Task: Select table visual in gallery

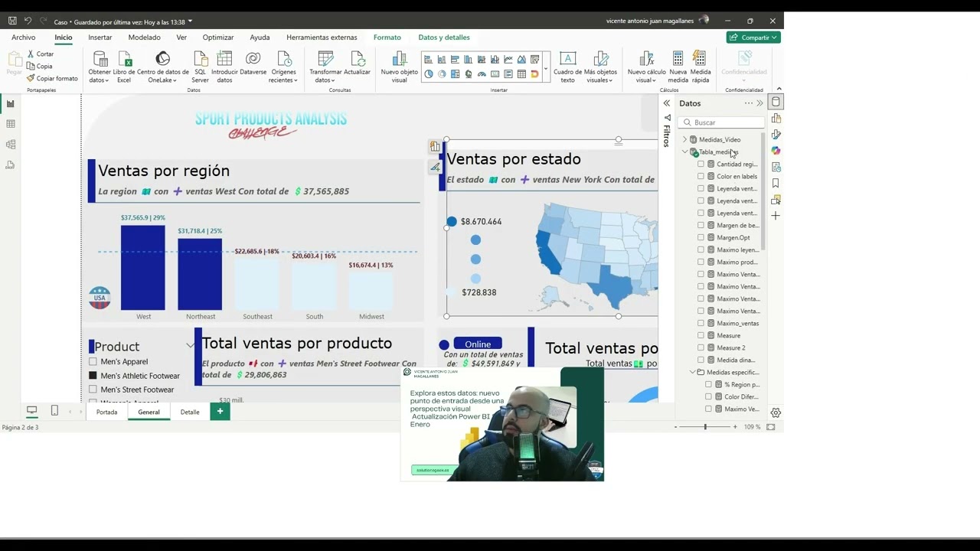Action: 521,74
